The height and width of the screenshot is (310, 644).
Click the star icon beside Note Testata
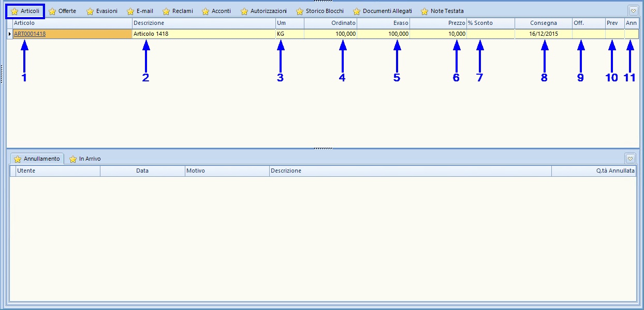[x=425, y=11]
